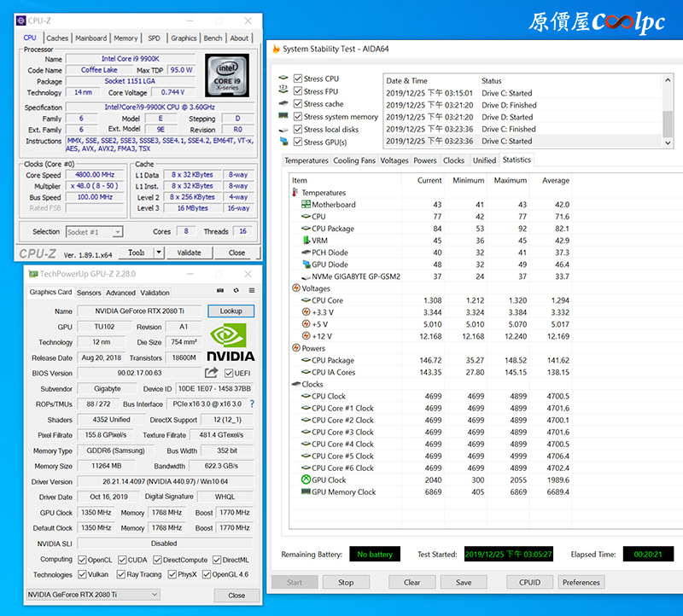The image size is (683, 616).
Task: Switch to CPU-Z Caches tab
Action: [x=57, y=38]
